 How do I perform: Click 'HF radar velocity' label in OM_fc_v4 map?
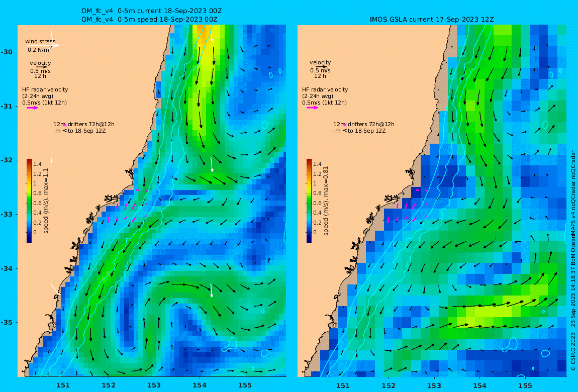(45, 89)
